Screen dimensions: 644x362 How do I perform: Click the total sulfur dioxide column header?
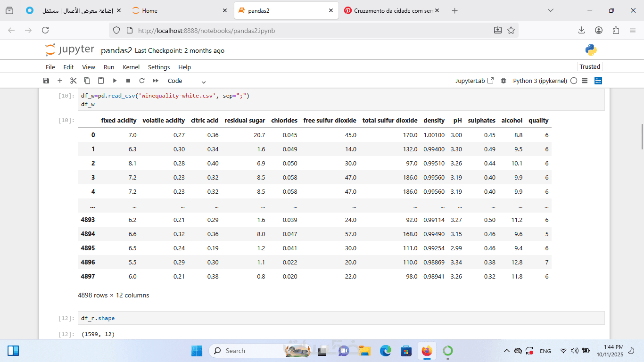point(390,120)
